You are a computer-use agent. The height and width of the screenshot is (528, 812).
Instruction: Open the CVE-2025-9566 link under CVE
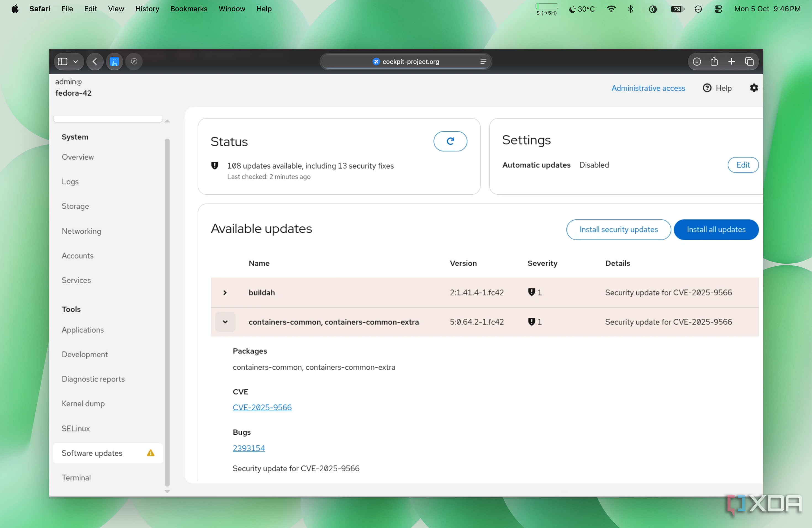point(262,407)
